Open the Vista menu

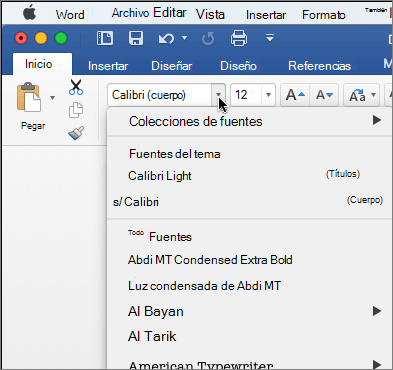[x=210, y=15]
